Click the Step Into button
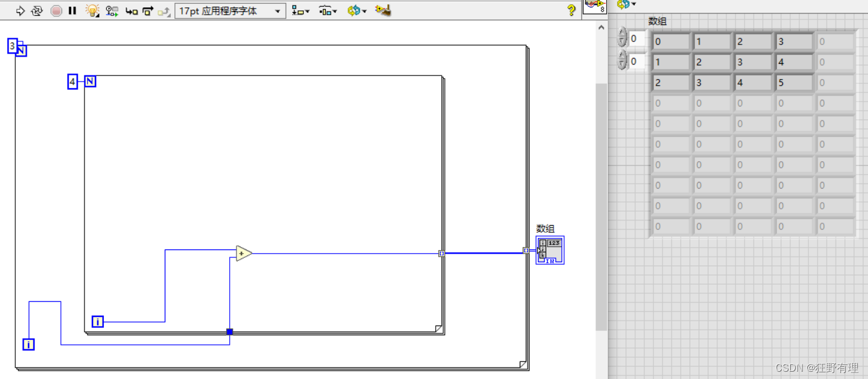Screen dimensions: 868x379 pos(131,10)
